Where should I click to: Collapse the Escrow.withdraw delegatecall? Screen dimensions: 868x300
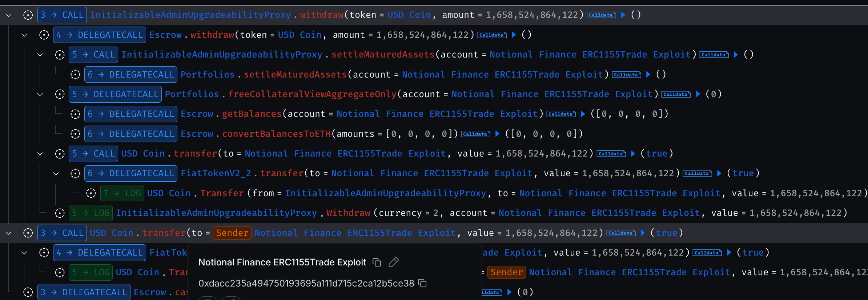[24, 35]
